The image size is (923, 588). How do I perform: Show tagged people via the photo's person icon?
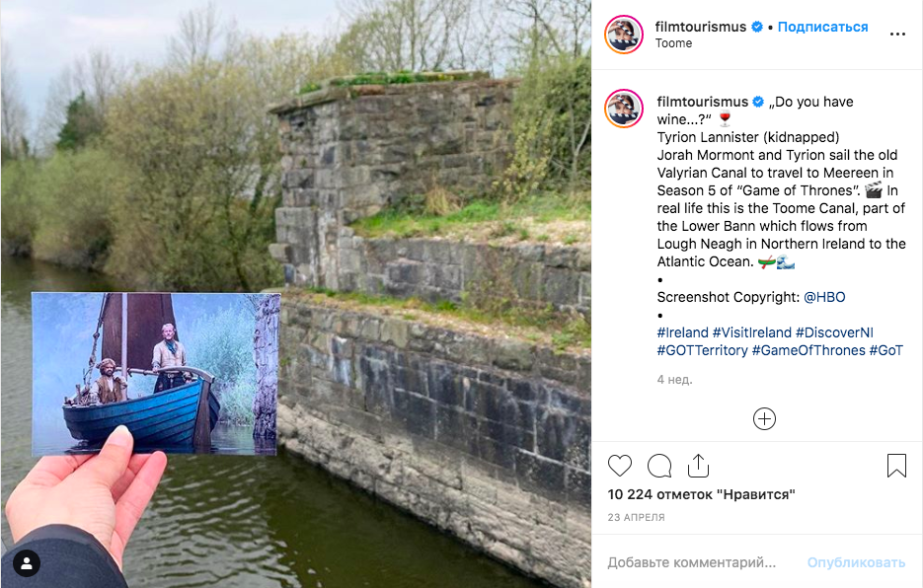27,564
